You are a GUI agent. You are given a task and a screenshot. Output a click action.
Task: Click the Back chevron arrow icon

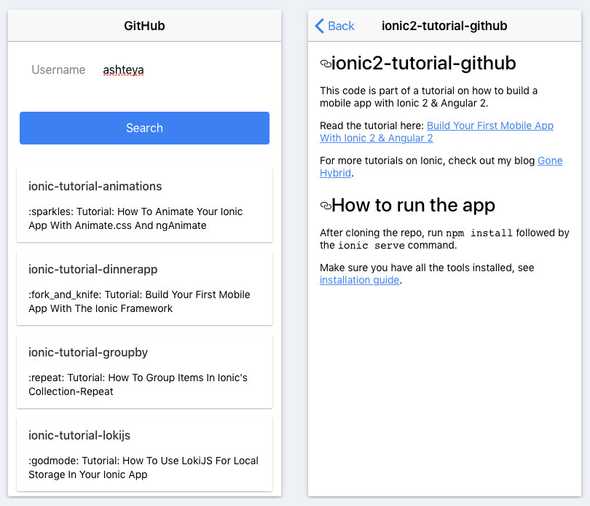click(x=319, y=26)
